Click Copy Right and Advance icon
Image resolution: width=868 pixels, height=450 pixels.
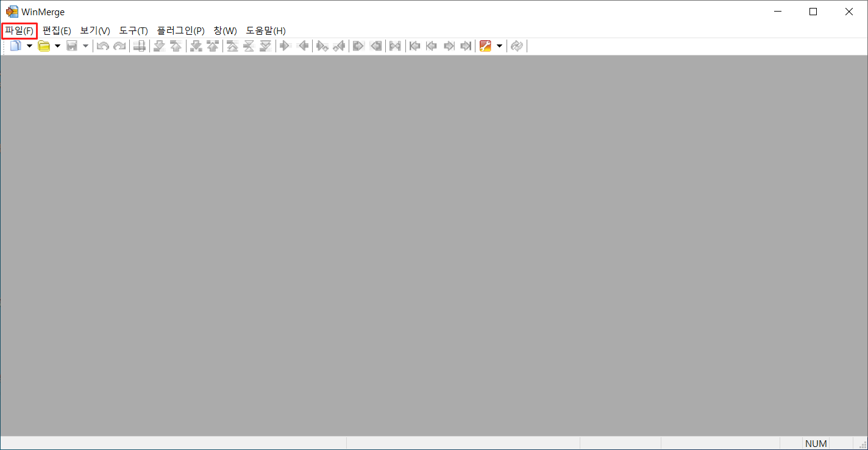(322, 46)
